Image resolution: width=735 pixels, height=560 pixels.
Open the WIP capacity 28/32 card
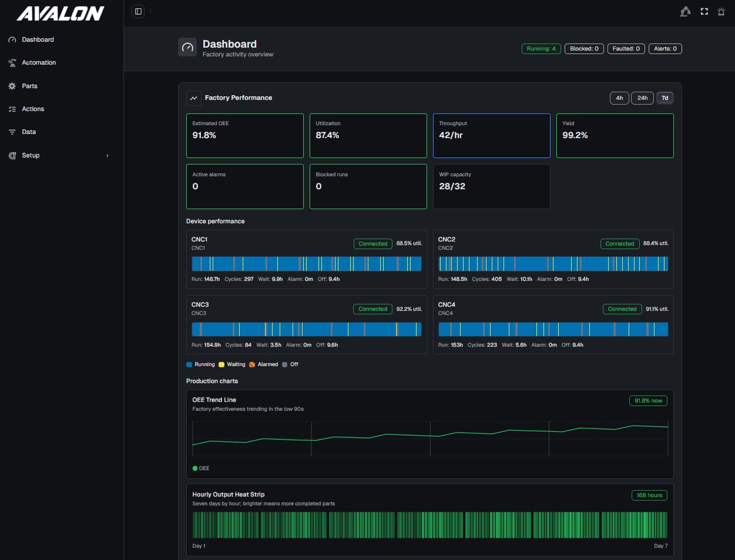(492, 187)
